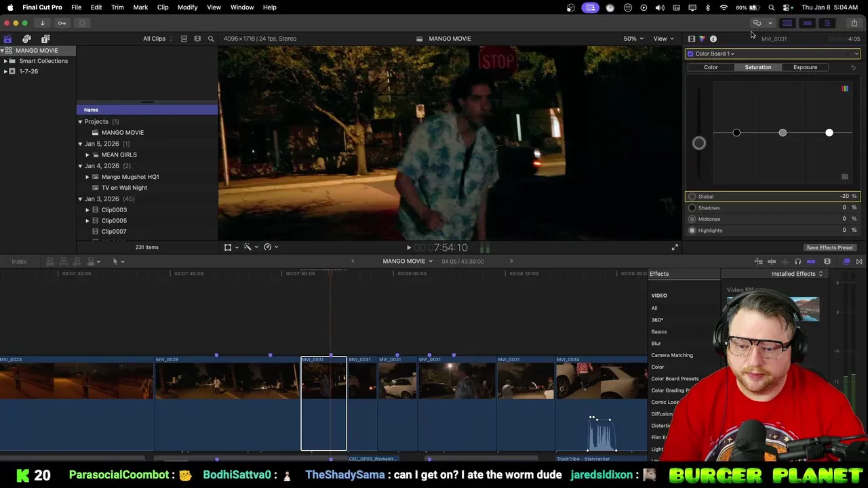Screen dimensions: 868x488
Task: Enter fullscreen viewer with diagonal arrows icon
Action: point(675,247)
